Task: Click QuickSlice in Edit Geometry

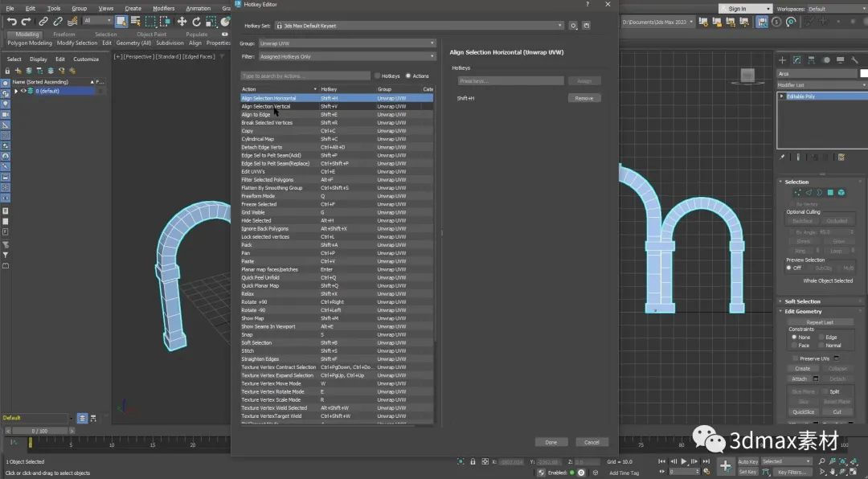Action: click(803, 412)
